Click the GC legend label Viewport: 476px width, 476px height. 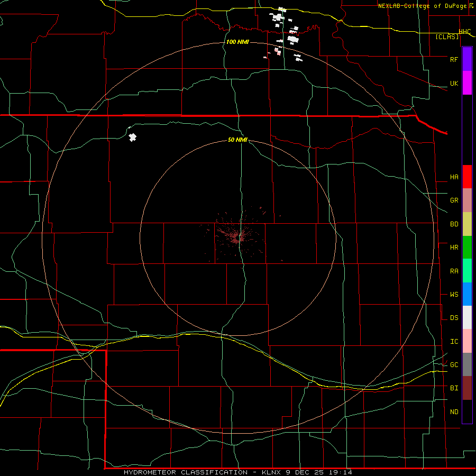point(454,365)
